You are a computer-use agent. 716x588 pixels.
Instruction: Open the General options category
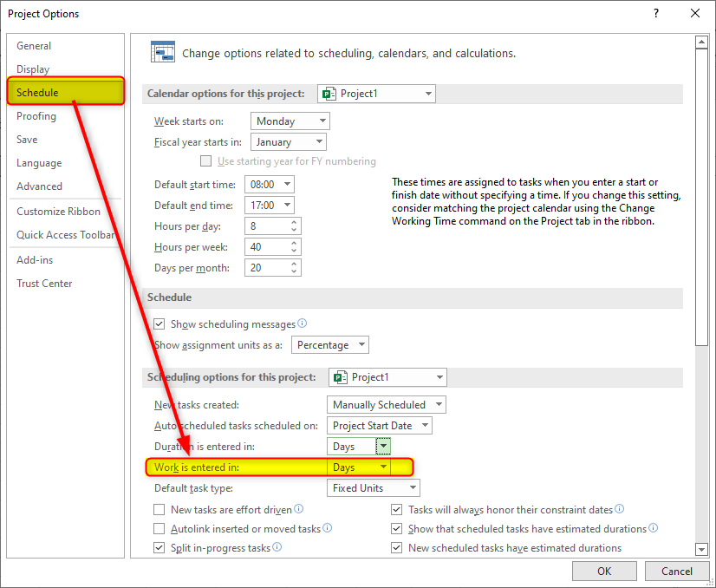tap(34, 46)
